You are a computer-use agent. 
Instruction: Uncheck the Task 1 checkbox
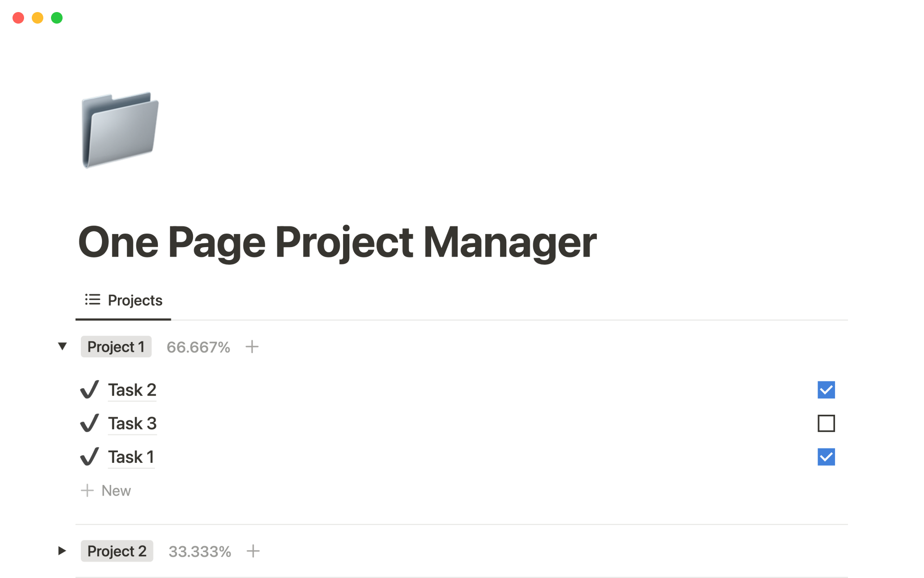(x=826, y=457)
